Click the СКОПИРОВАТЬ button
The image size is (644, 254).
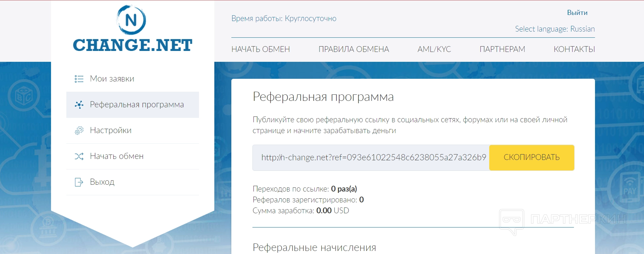[x=532, y=158]
